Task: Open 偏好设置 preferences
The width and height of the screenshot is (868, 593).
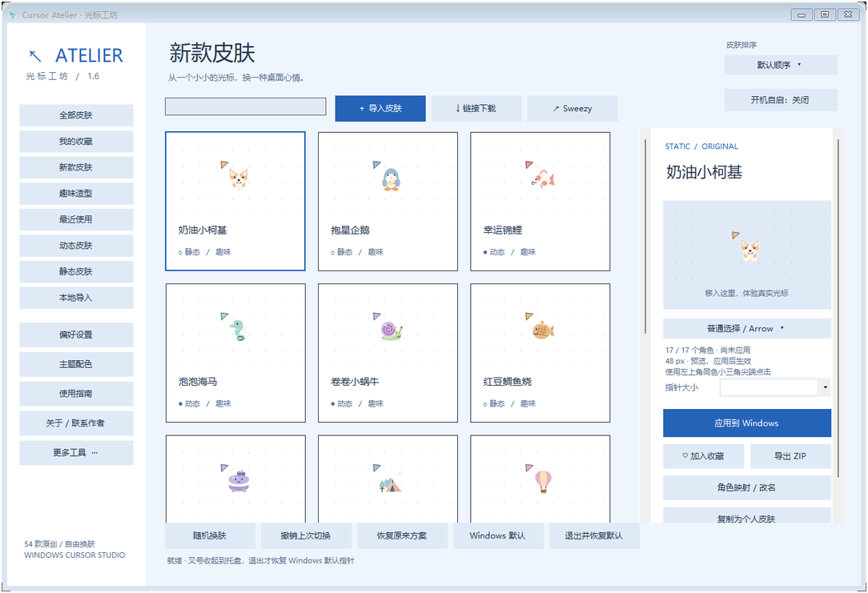Action: pos(76,335)
